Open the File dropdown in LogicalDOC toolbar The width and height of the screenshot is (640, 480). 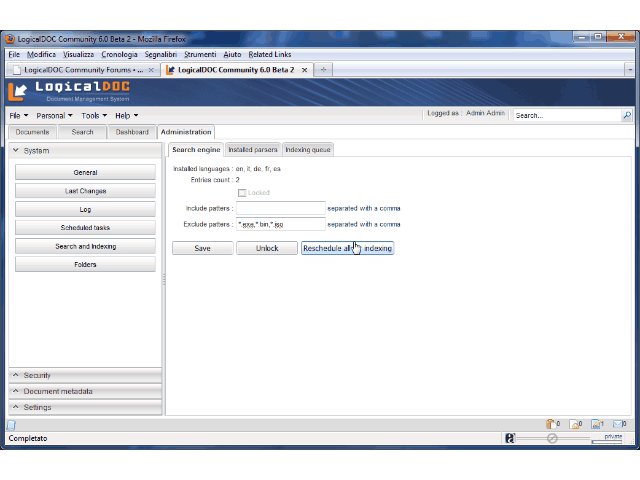point(18,116)
